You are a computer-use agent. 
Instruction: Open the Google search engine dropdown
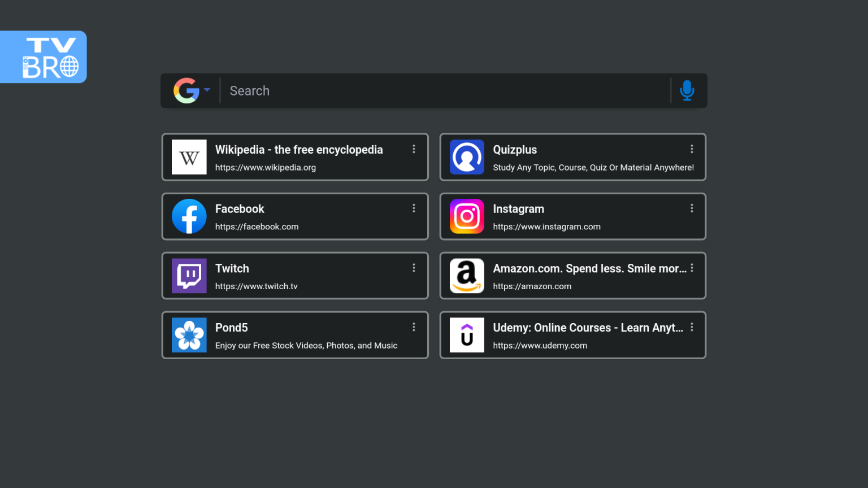[x=192, y=90]
